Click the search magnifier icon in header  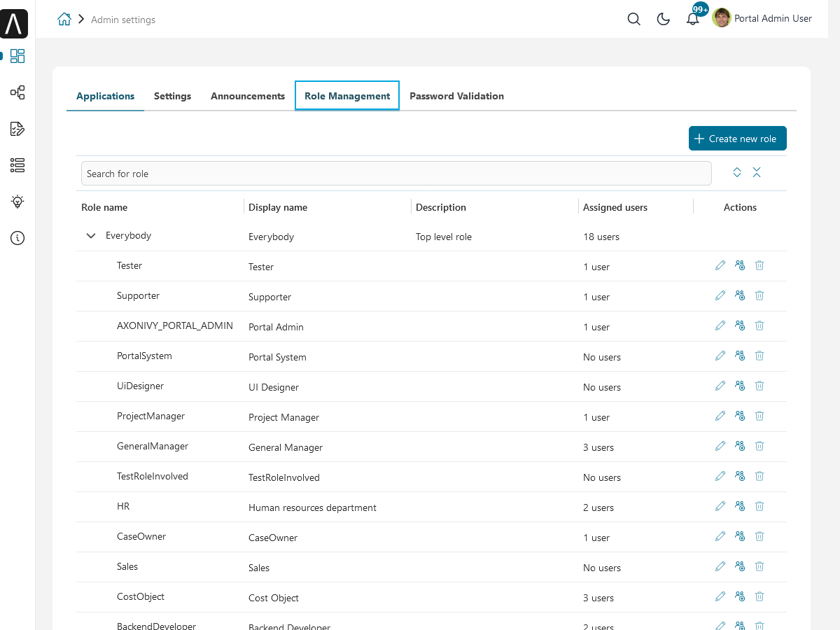click(x=634, y=19)
